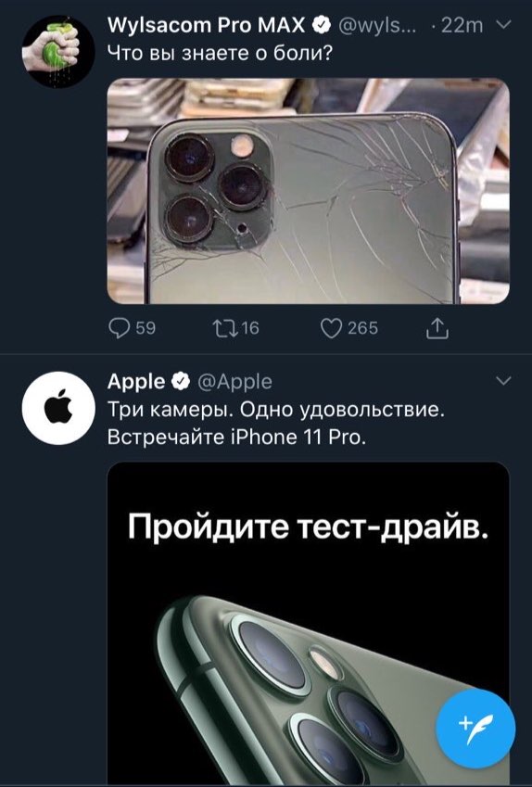
Task: Tap the verified badge next to Wylsacom
Action: coord(322,25)
